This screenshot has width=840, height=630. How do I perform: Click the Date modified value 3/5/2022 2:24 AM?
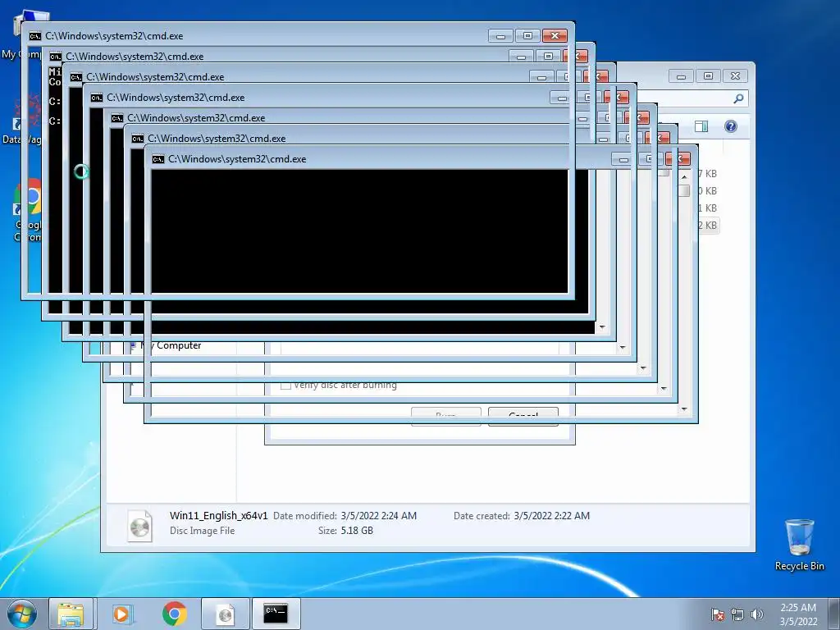click(x=378, y=516)
